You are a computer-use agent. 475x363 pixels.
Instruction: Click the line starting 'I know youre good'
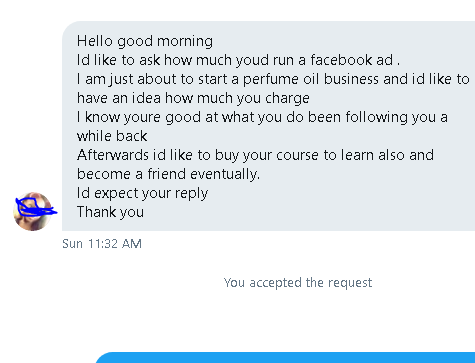262,117
